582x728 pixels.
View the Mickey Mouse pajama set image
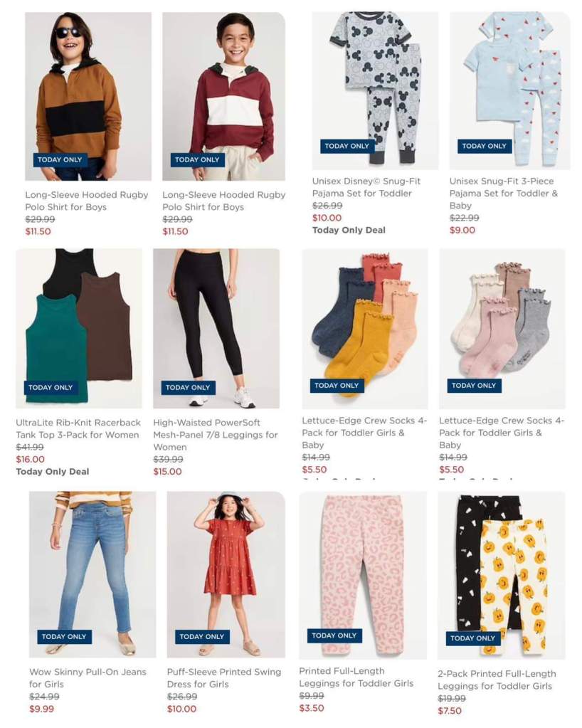tap(375, 90)
